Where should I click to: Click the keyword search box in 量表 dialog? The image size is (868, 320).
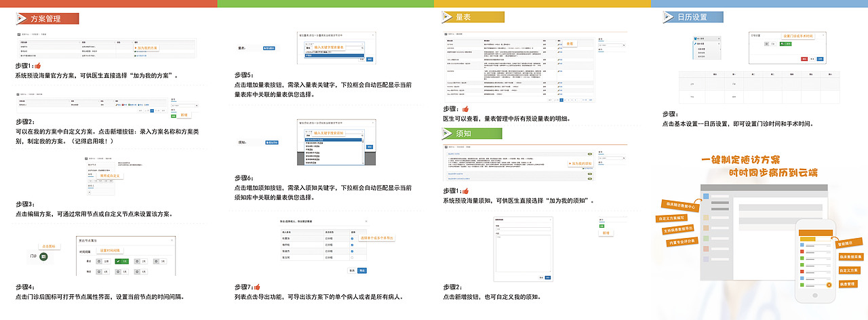334,48
